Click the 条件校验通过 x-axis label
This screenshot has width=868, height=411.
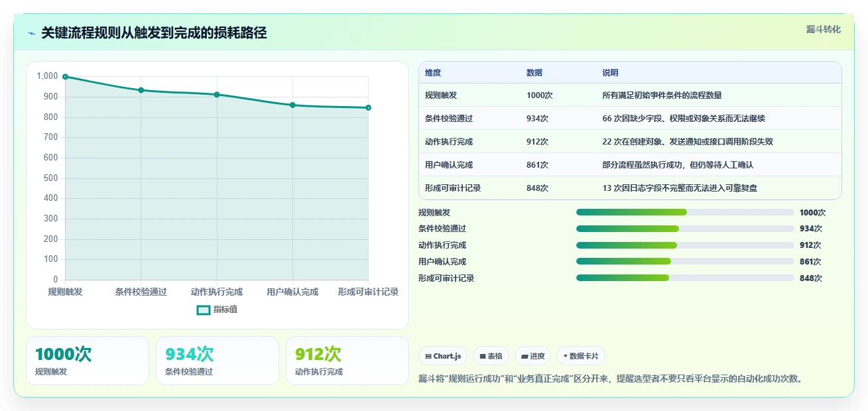click(x=141, y=292)
